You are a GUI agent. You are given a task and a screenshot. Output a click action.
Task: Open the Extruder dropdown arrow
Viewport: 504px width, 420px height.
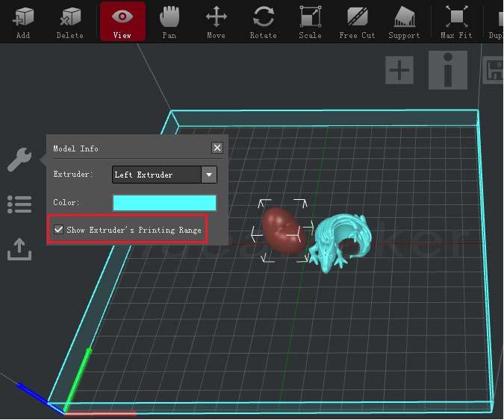coord(209,175)
